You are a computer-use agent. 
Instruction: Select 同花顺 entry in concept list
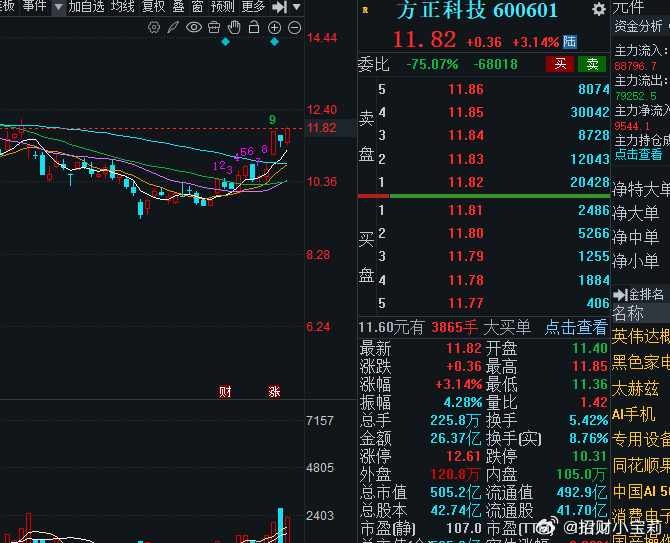pos(641,465)
